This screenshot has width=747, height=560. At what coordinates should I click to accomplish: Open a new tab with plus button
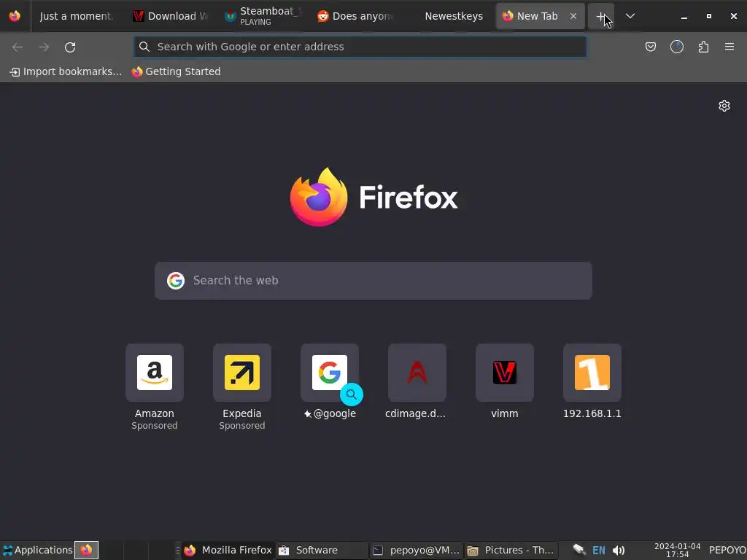[x=601, y=16]
